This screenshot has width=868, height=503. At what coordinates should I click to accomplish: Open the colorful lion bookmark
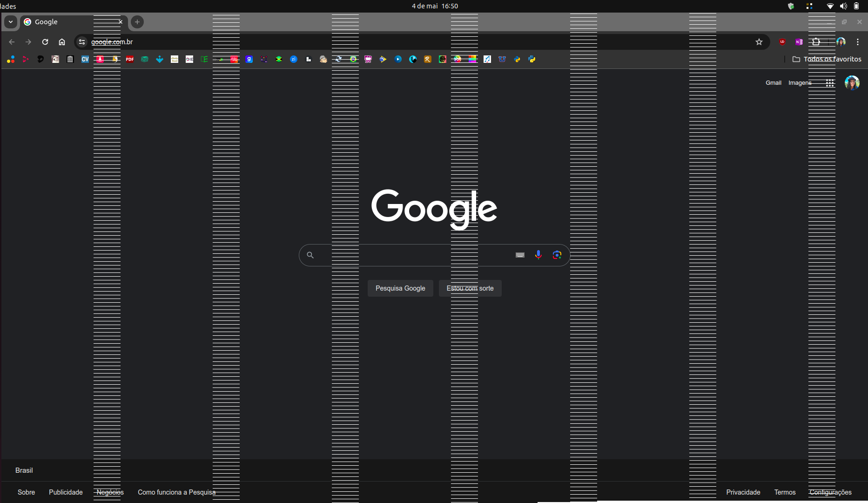(443, 59)
